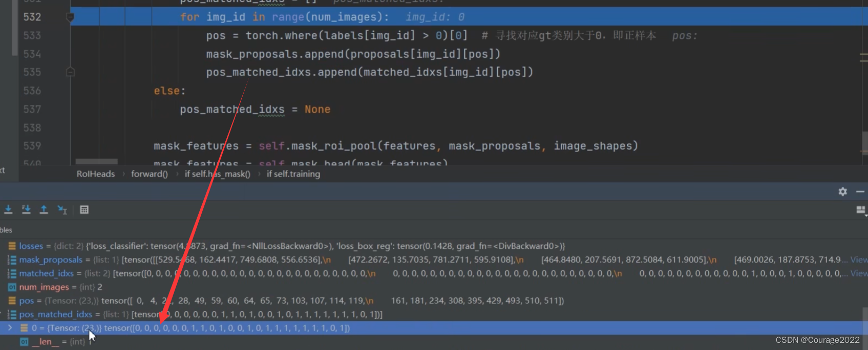Click the pos tensor variable icon
Screen dimensions: 868x350
(12, 301)
